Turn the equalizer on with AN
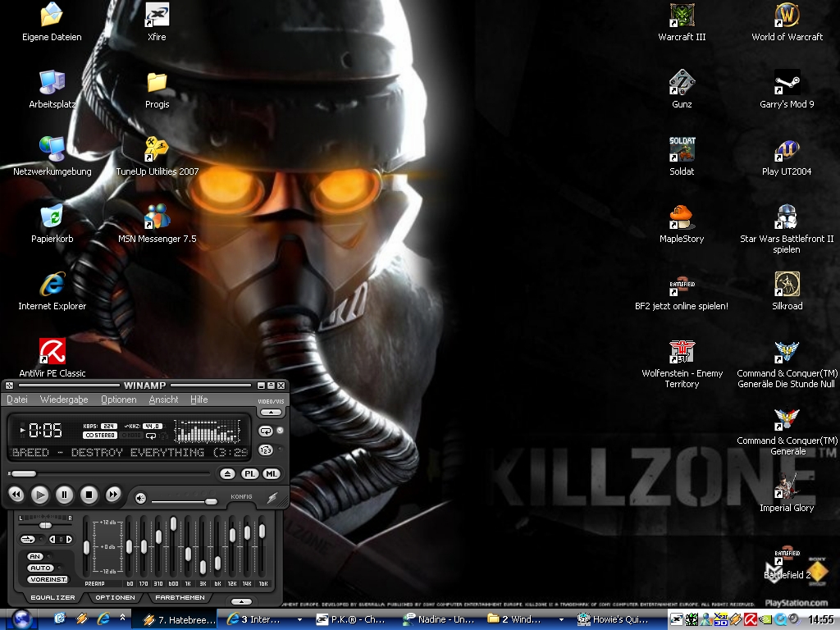The width and height of the screenshot is (840, 630). coord(35,557)
